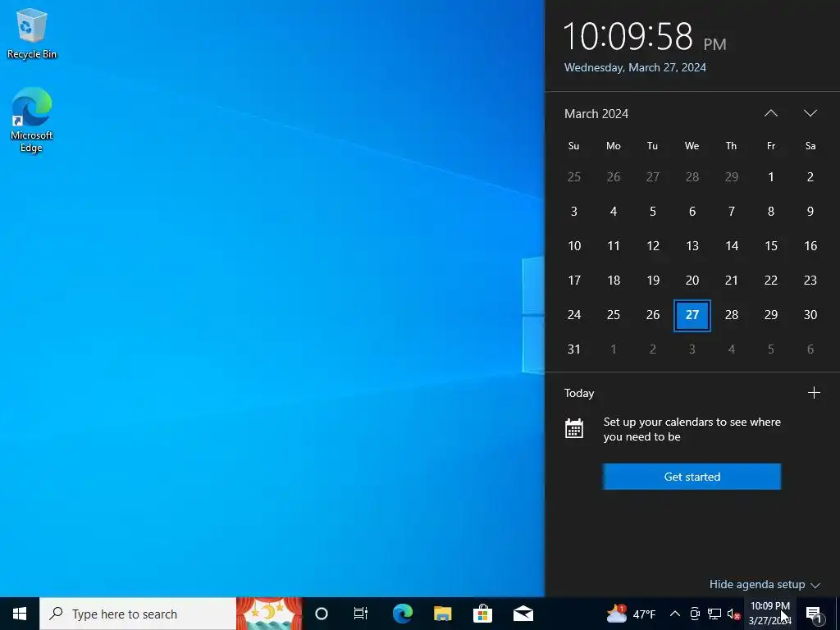The width and height of the screenshot is (840, 630).
Task: Click the Get started button
Action: click(692, 477)
